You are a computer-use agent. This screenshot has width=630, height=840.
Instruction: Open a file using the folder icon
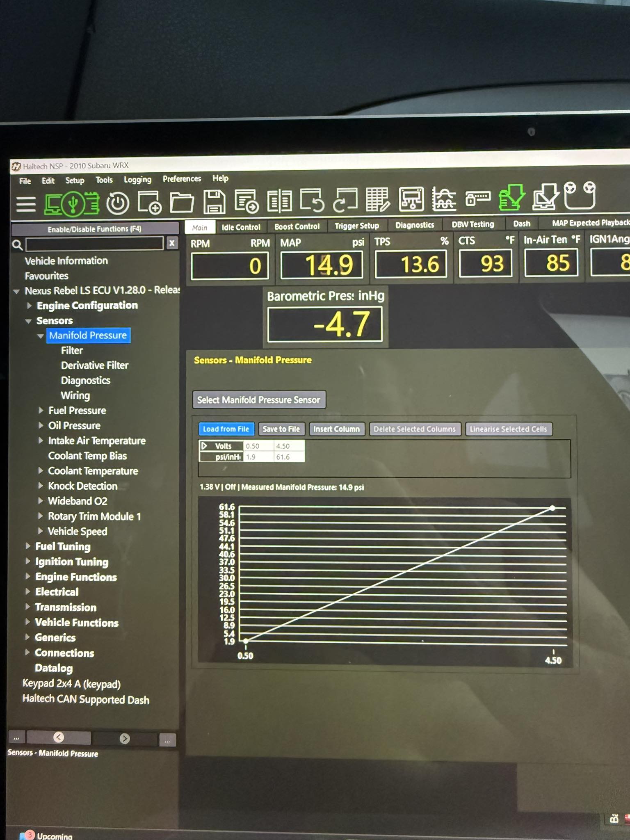182,202
